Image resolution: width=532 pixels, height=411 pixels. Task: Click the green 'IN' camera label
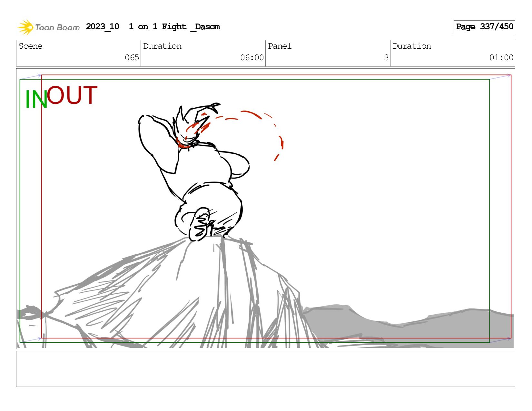point(36,99)
